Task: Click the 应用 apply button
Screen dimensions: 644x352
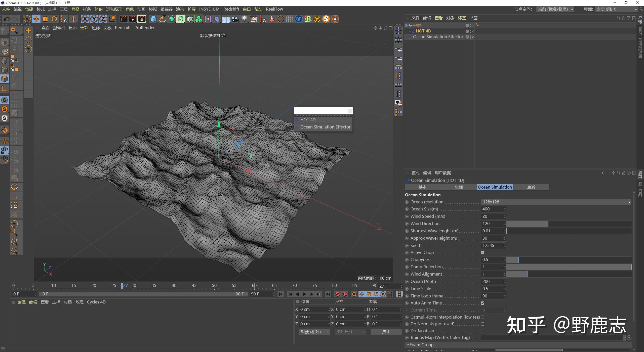Action: (x=386, y=332)
